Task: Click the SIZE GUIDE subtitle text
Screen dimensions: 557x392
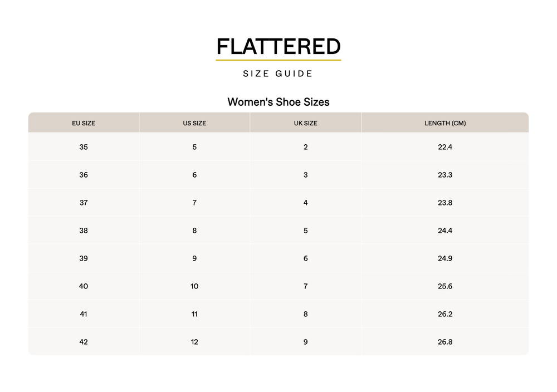Action: pos(278,73)
